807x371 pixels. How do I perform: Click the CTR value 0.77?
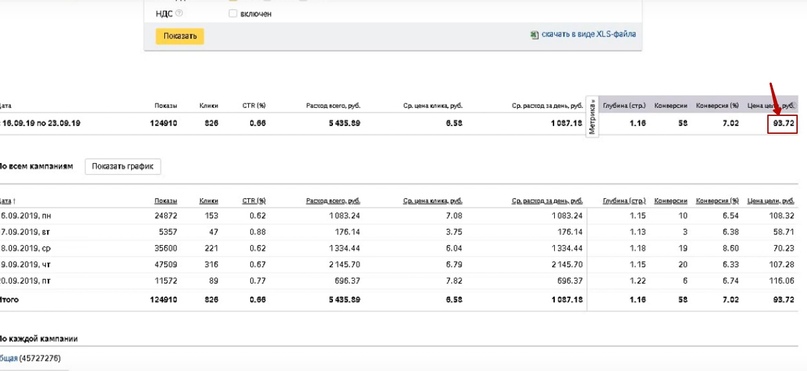[258, 281]
